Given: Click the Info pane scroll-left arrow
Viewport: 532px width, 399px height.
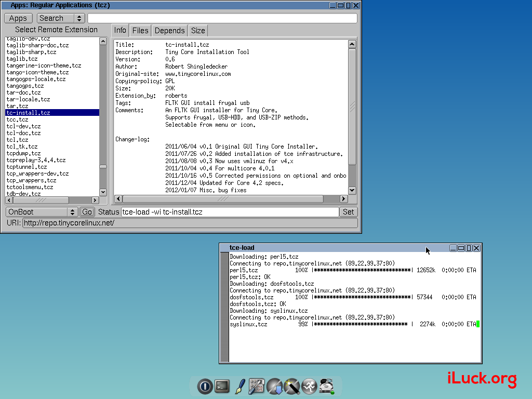Looking at the screenshot, I should coord(118,199).
